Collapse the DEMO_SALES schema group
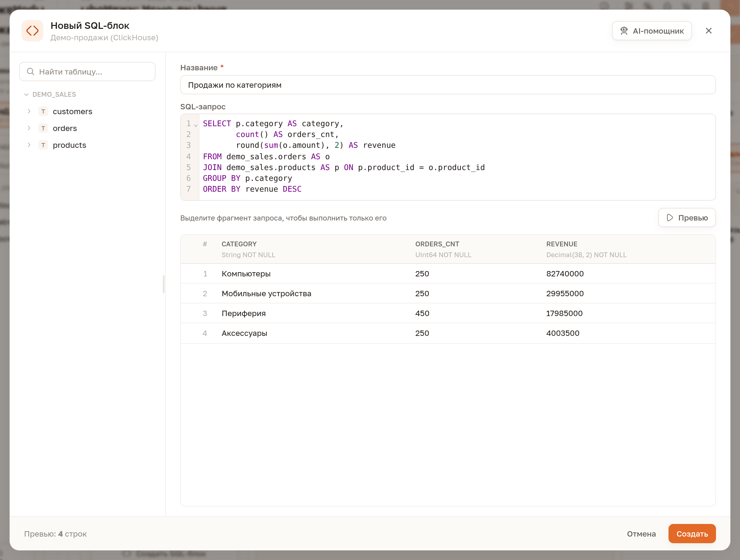Image resolution: width=740 pixels, height=560 pixels. coord(26,95)
